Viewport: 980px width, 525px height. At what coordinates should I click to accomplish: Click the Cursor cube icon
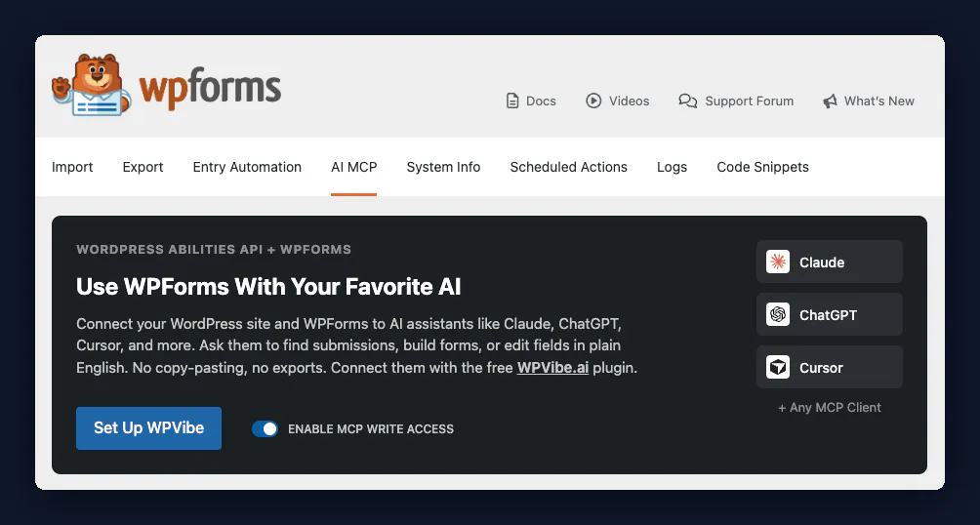coord(778,367)
